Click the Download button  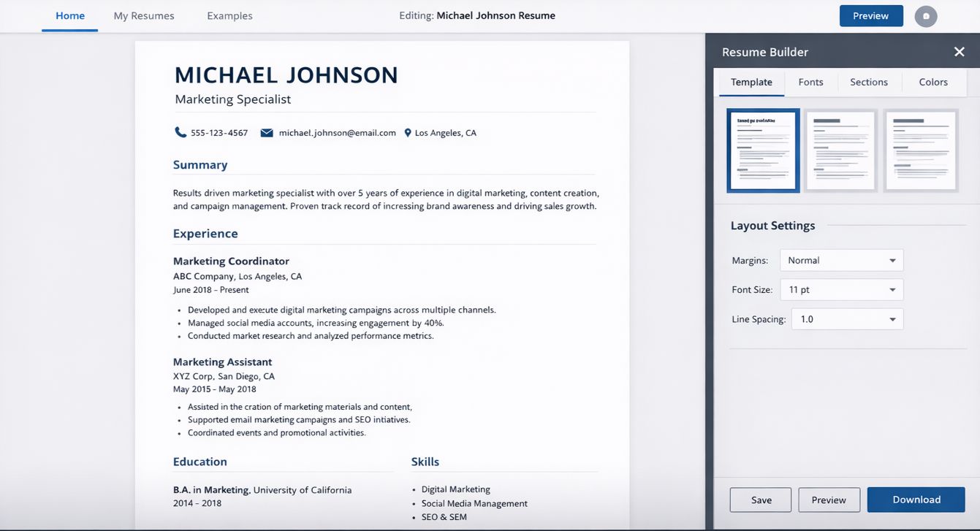916,500
